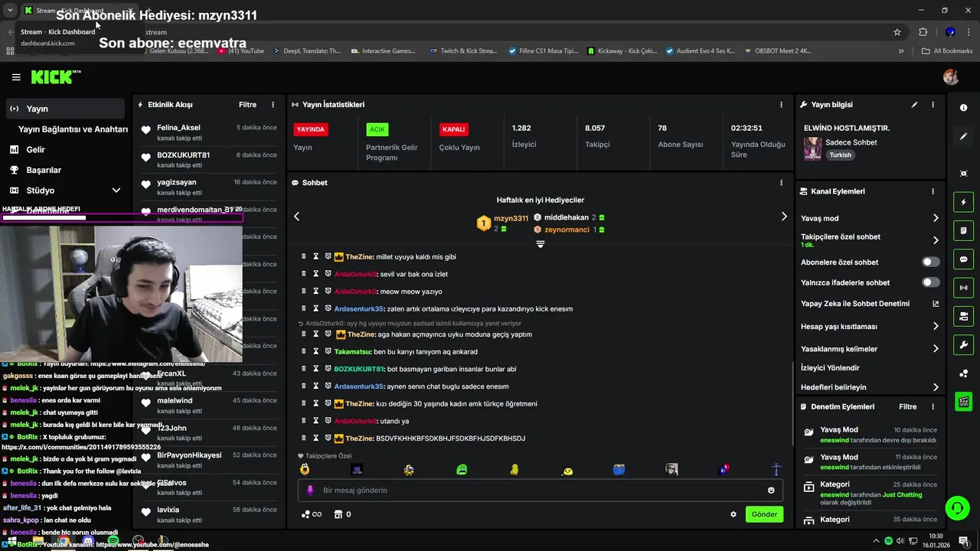Open Sohbet panel three-dot menu
980x551 pixels.
tap(781, 183)
